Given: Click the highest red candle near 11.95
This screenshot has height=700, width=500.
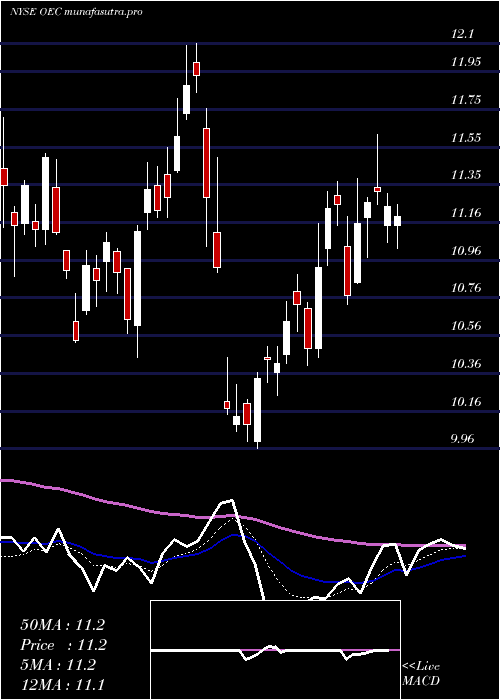Looking at the screenshot, I should pyautogui.click(x=196, y=69).
